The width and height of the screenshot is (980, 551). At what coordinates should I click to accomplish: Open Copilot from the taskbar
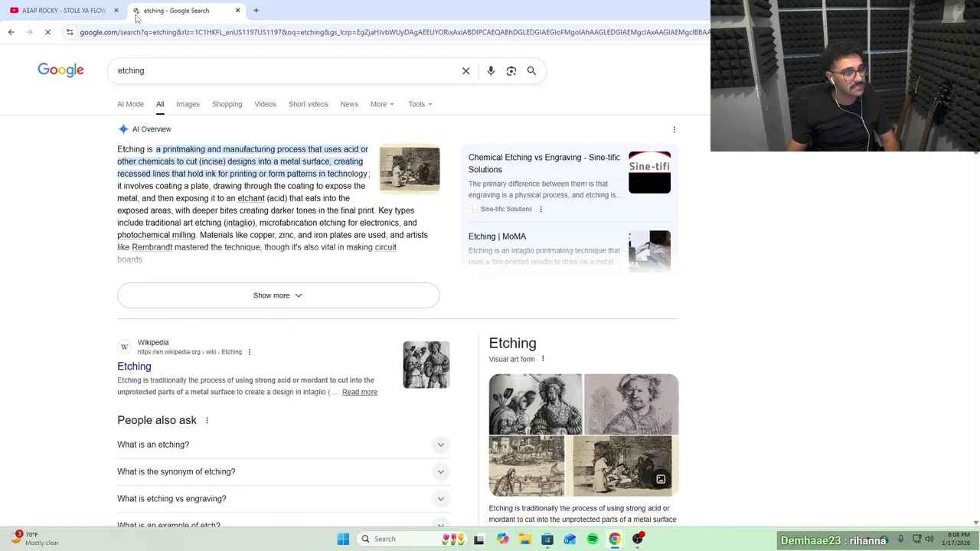(x=502, y=539)
